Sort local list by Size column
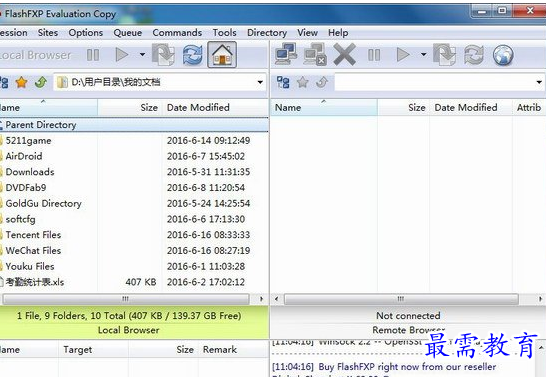The image size is (546, 377). [x=130, y=108]
